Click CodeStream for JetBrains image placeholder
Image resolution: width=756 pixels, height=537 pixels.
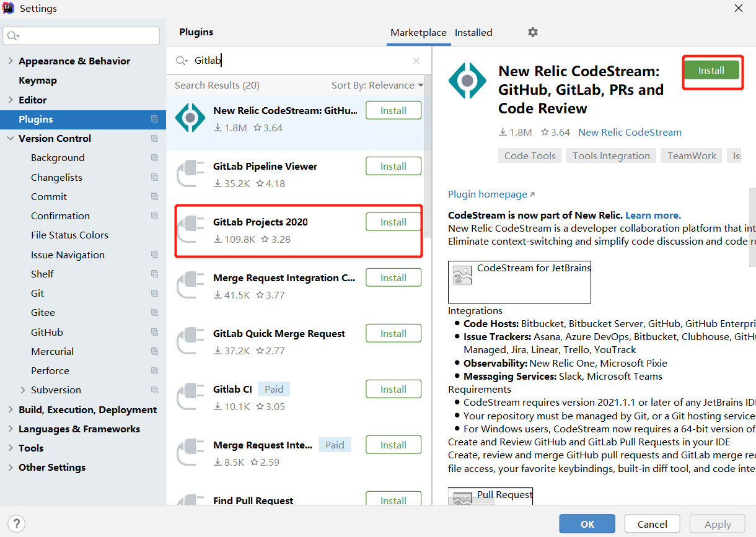pos(519,282)
